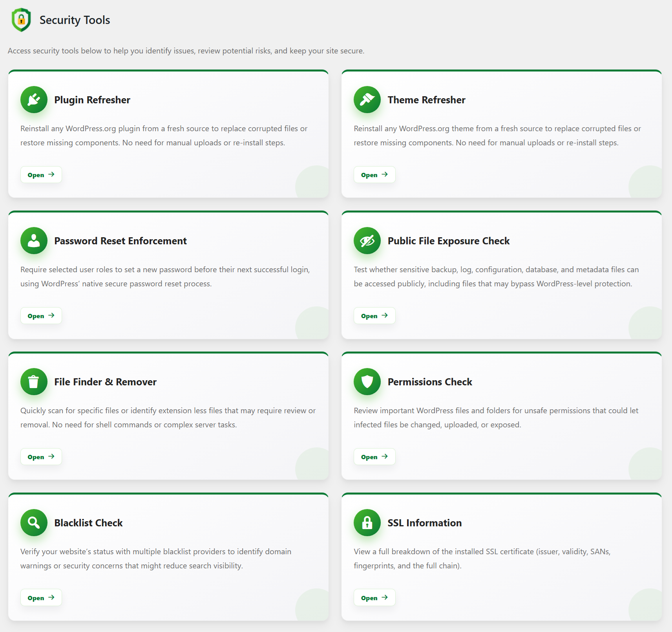Open the SSL Information tool
This screenshot has height=632, width=672.
click(374, 598)
